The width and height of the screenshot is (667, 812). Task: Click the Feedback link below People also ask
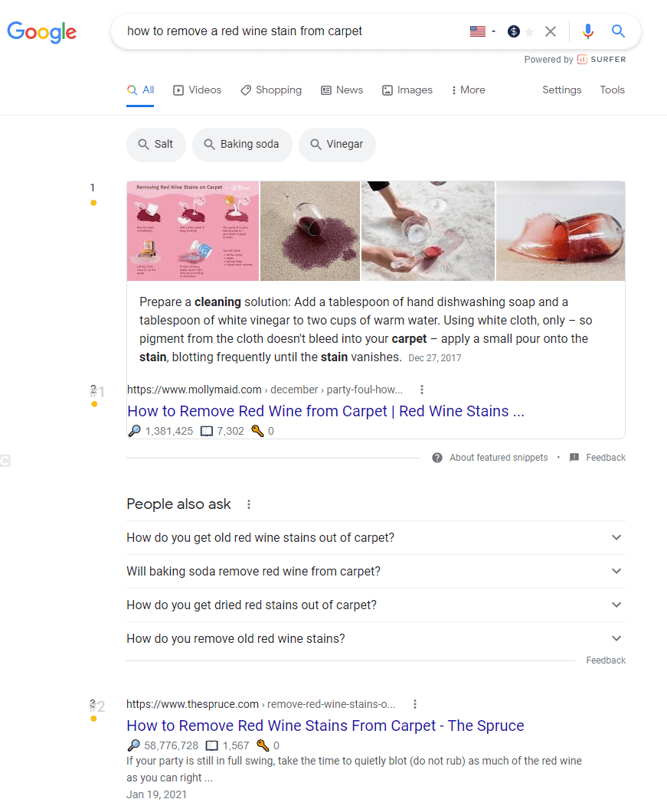click(606, 660)
